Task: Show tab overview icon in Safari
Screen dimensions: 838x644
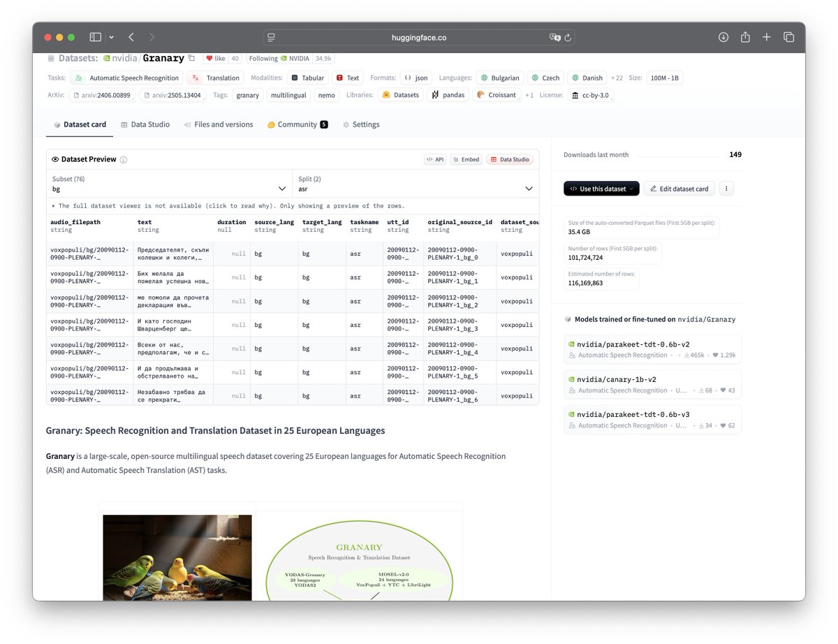Action: (788, 37)
